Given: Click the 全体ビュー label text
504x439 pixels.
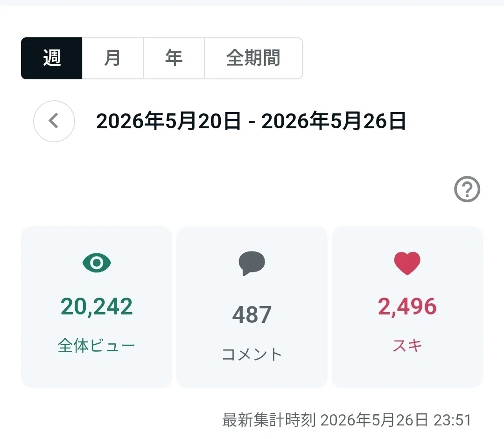Looking at the screenshot, I should pyautogui.click(x=97, y=346).
